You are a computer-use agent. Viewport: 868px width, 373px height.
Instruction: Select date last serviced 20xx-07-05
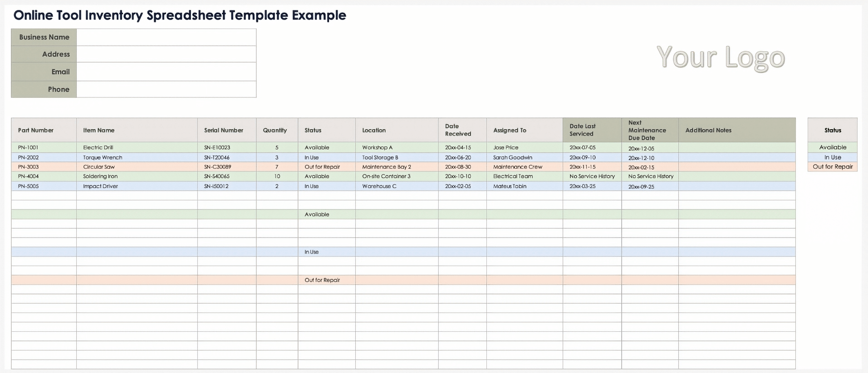[592, 147]
